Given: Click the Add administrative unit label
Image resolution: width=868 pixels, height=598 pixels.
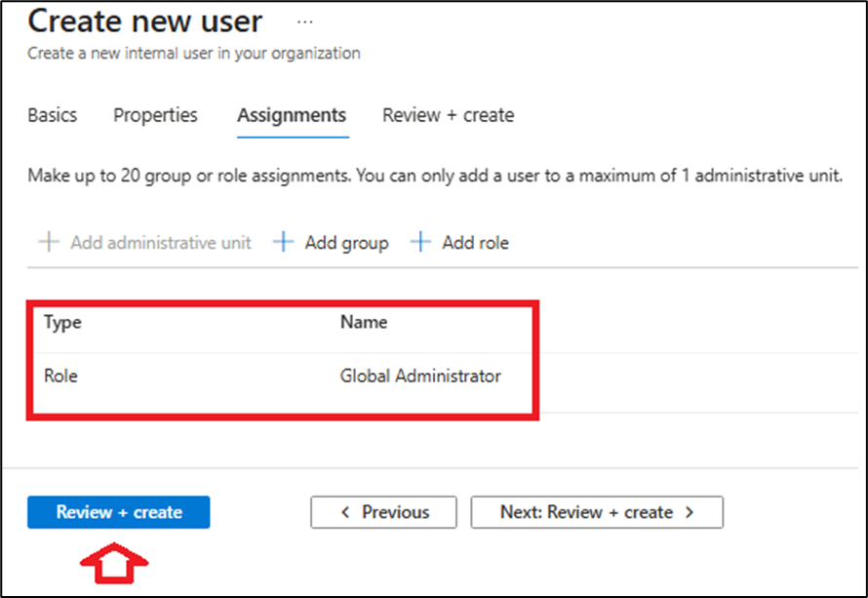Looking at the screenshot, I should click(160, 243).
